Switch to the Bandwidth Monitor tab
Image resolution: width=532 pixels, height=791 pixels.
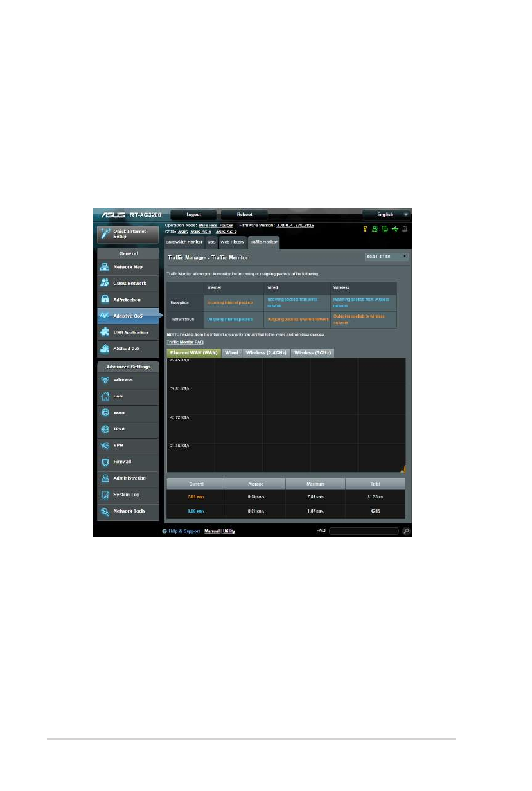184,242
